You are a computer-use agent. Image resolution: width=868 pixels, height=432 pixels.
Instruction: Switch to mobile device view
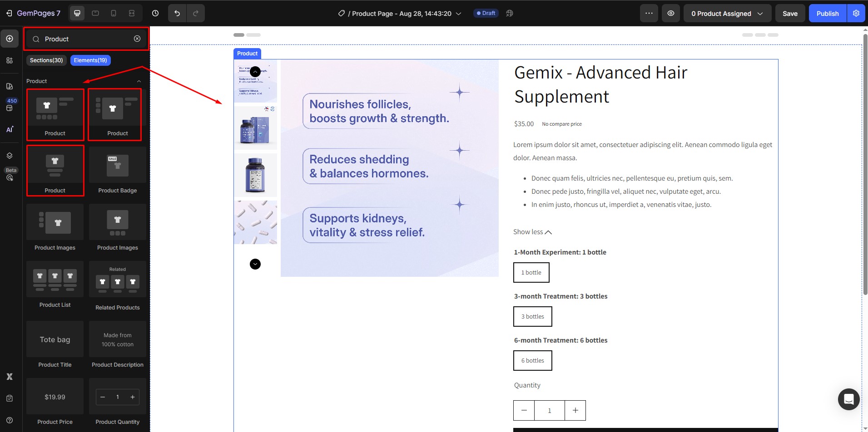tap(114, 13)
